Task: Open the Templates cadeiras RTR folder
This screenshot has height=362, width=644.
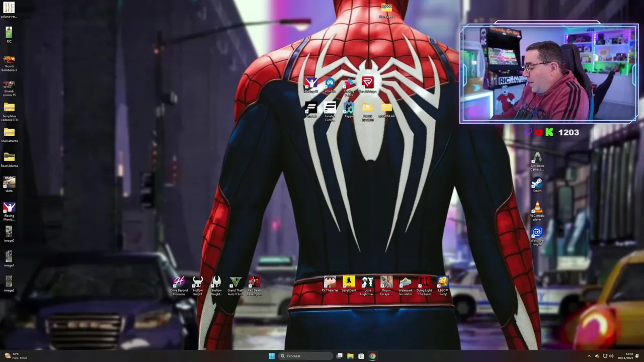Action: [9, 112]
